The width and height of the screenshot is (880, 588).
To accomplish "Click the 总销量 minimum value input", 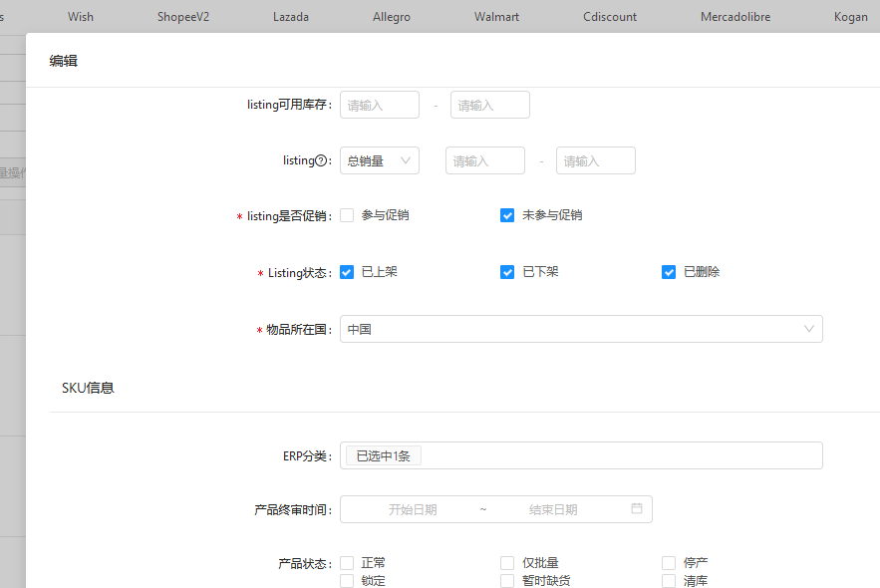I will click(x=485, y=161).
